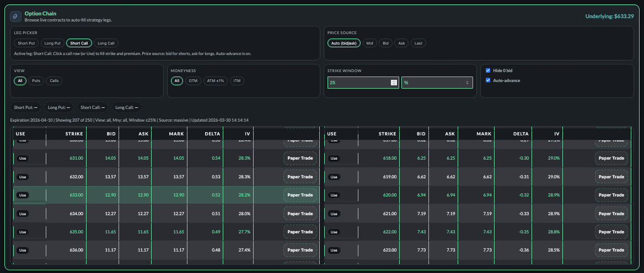Select Long Call leg
Screen dimensions: 644x273
106,43
